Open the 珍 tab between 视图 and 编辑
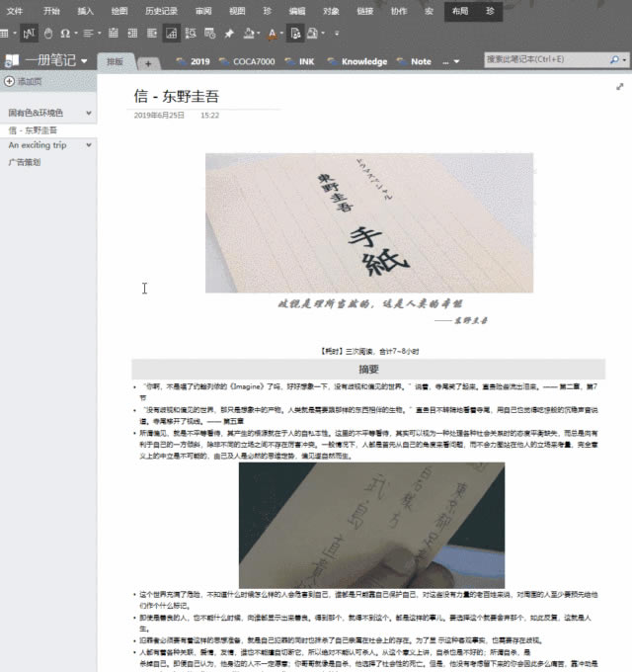Image resolution: width=632 pixels, height=672 pixels. click(x=268, y=11)
